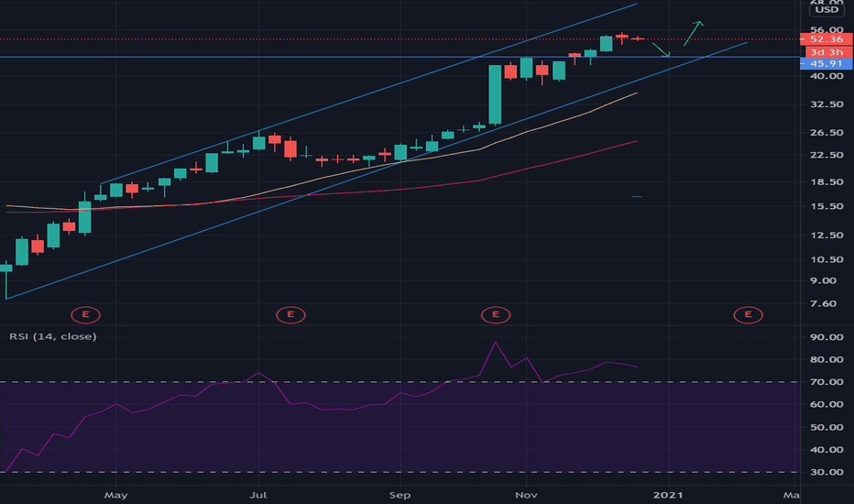Click the May date label on time axis

coord(116,495)
